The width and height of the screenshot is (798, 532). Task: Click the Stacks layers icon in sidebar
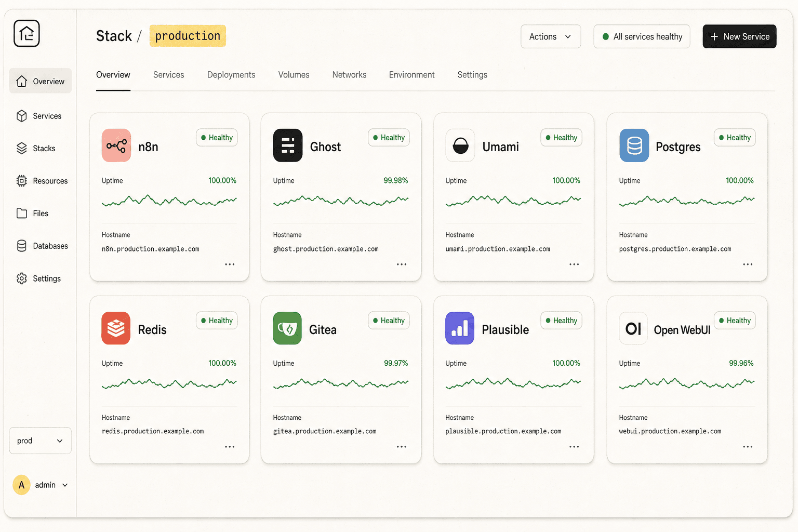(x=22, y=149)
